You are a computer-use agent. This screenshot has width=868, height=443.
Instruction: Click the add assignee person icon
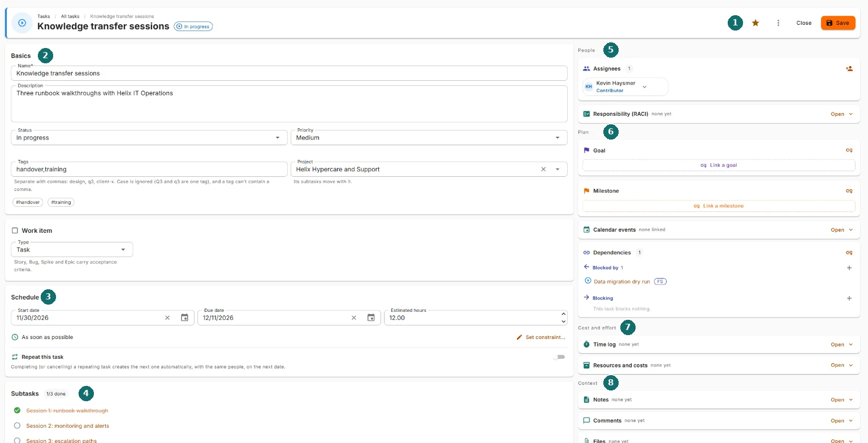click(x=849, y=68)
